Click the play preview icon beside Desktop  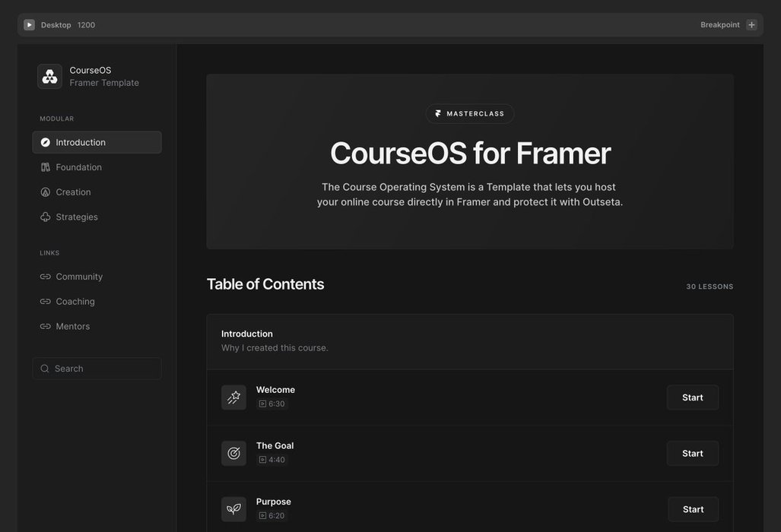click(x=29, y=25)
